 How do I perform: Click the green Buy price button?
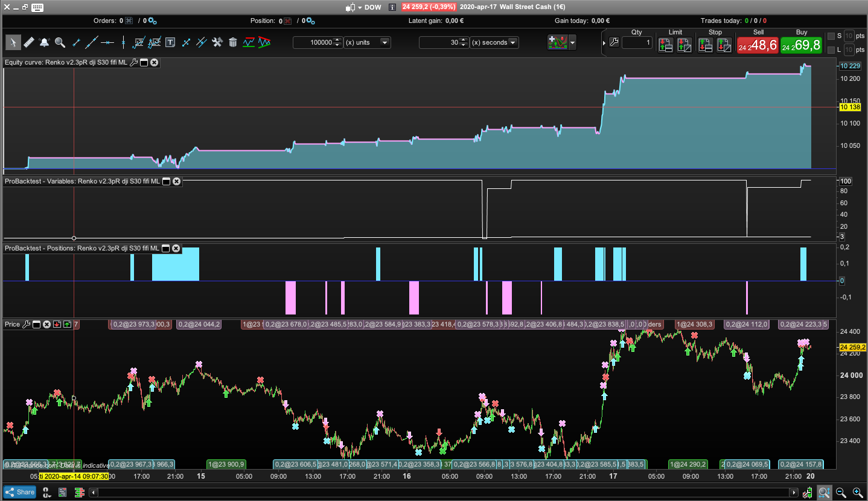click(801, 45)
